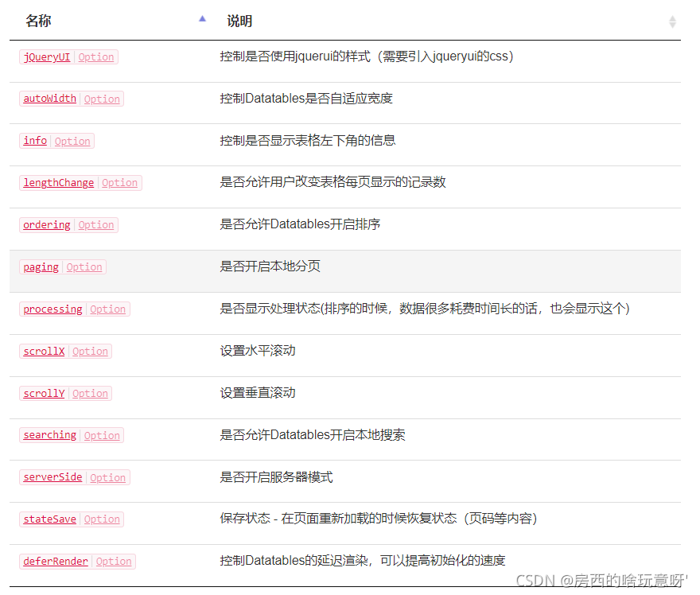The height and width of the screenshot is (595, 700).
Task: Click the 说明 column header text
Action: pyautogui.click(x=239, y=21)
